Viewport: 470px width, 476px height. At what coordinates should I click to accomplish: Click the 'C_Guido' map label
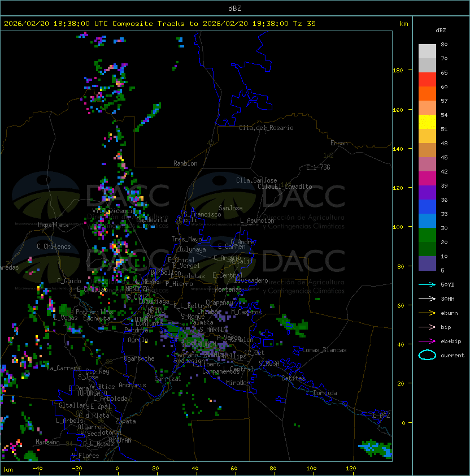[69, 281]
